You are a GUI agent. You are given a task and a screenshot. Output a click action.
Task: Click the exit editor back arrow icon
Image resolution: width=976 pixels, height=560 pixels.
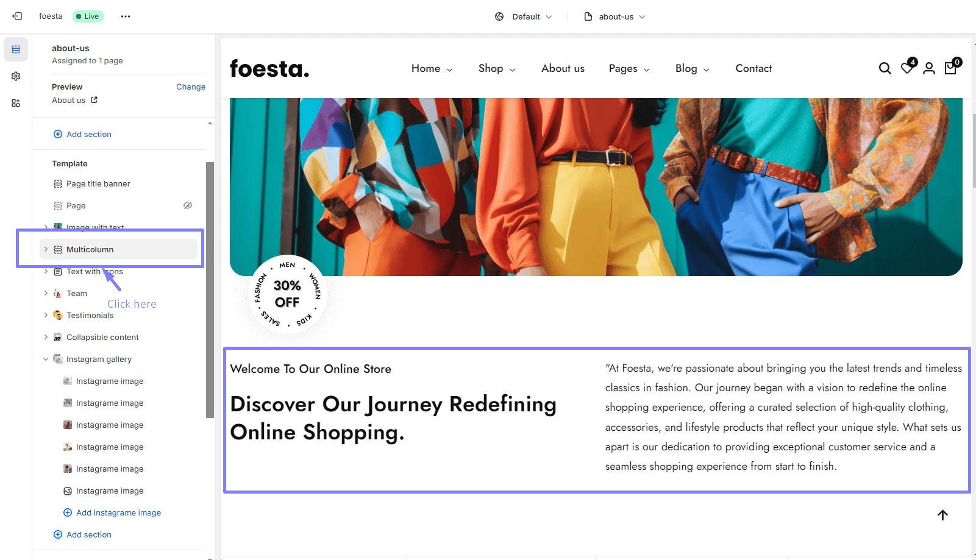point(17,16)
